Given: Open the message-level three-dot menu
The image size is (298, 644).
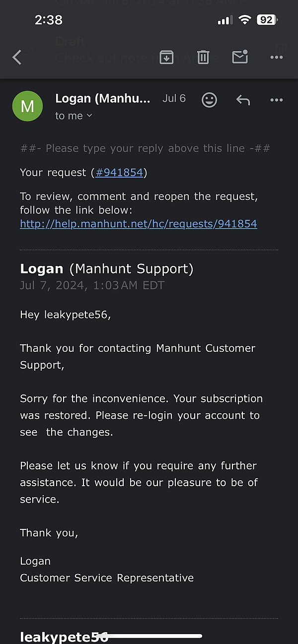Looking at the screenshot, I should point(276,100).
